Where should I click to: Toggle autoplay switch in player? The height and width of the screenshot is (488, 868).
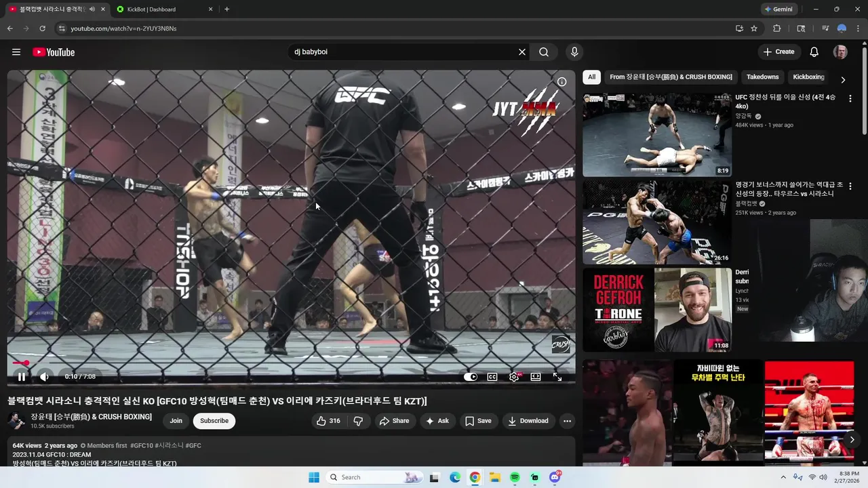click(471, 377)
